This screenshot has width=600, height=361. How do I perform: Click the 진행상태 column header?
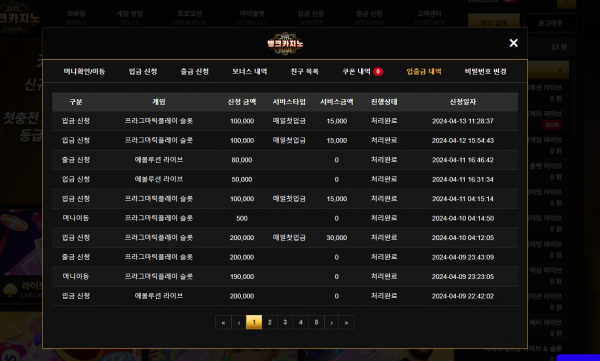pyautogui.click(x=384, y=102)
